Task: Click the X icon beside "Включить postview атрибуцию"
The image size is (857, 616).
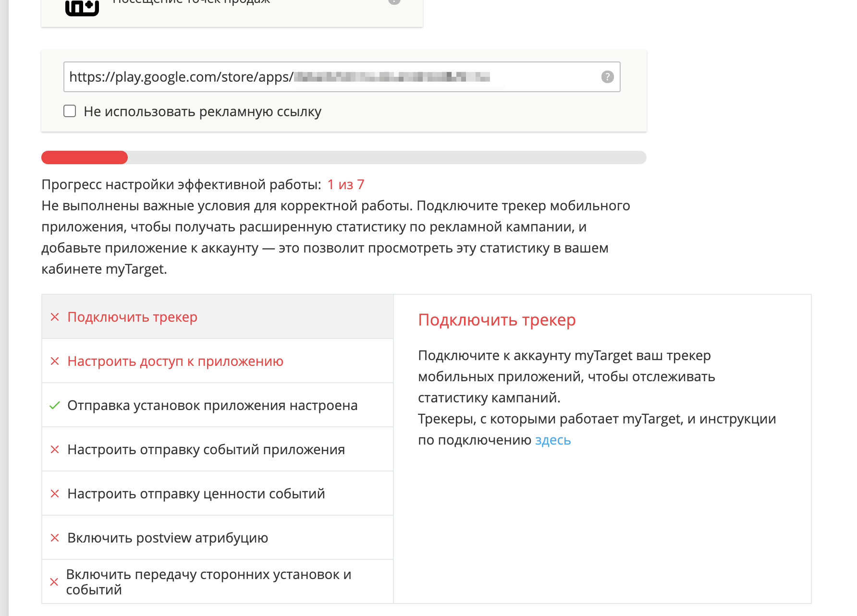Action: tap(55, 538)
